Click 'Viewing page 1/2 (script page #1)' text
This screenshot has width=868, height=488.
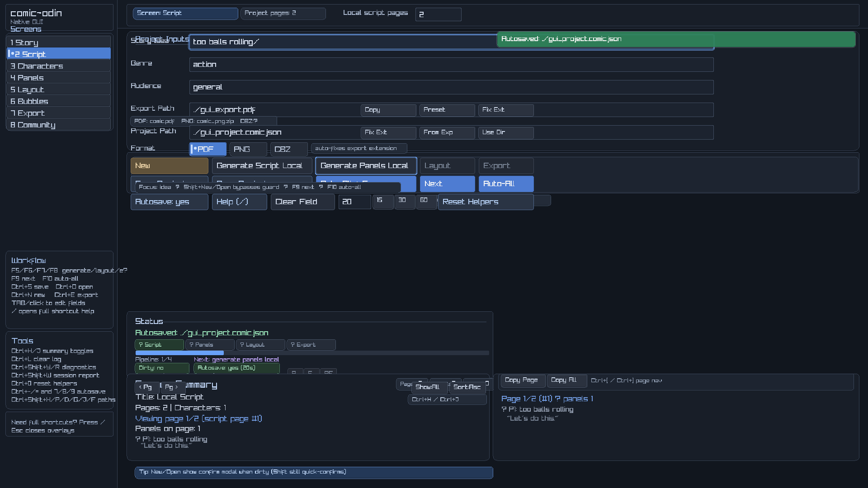coord(198,419)
